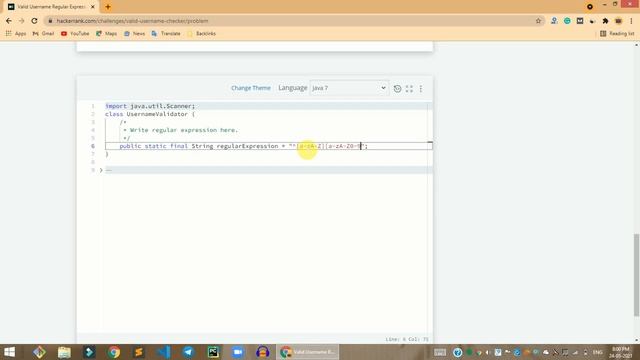640x360 pixels.
Task: Click the taskbar clock showing 8:00 PM
Action: pos(620,352)
